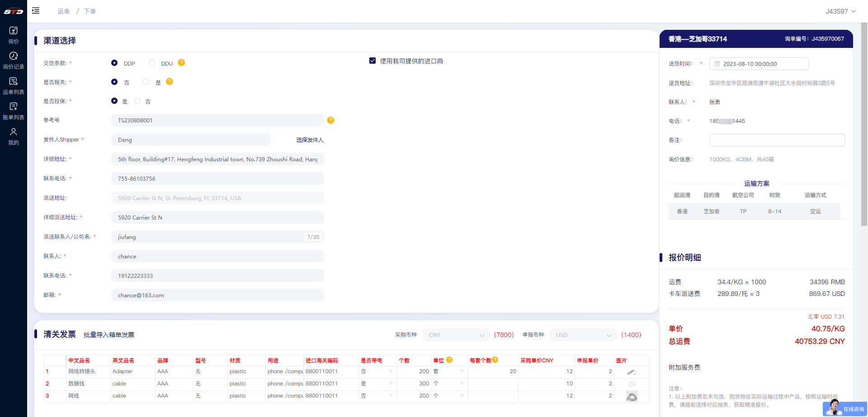Click 运单 in the breadcrumb
The width and height of the screenshot is (868, 417).
64,11
